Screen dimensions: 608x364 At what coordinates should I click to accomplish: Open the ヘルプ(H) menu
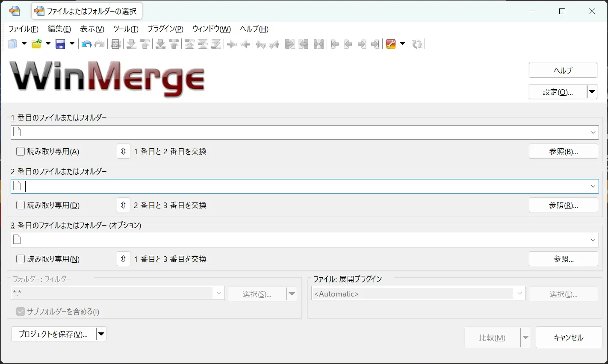[254, 29]
